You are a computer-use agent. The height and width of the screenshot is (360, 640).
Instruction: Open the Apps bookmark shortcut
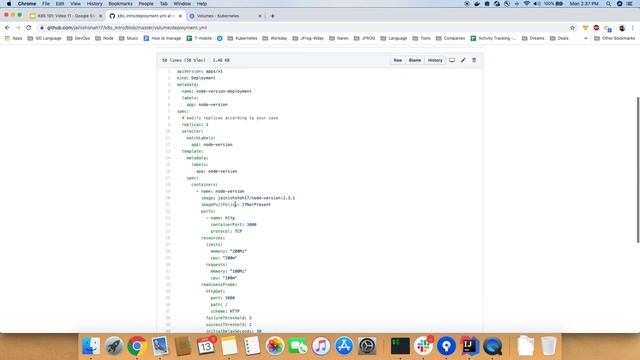13,38
